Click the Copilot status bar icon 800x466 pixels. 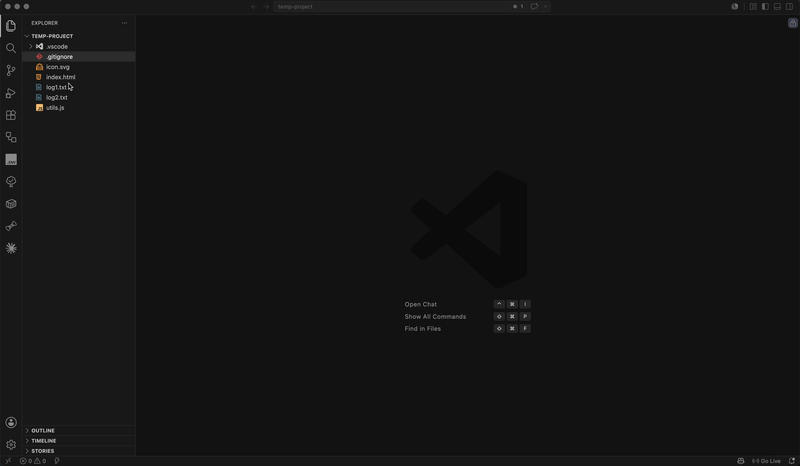741,461
